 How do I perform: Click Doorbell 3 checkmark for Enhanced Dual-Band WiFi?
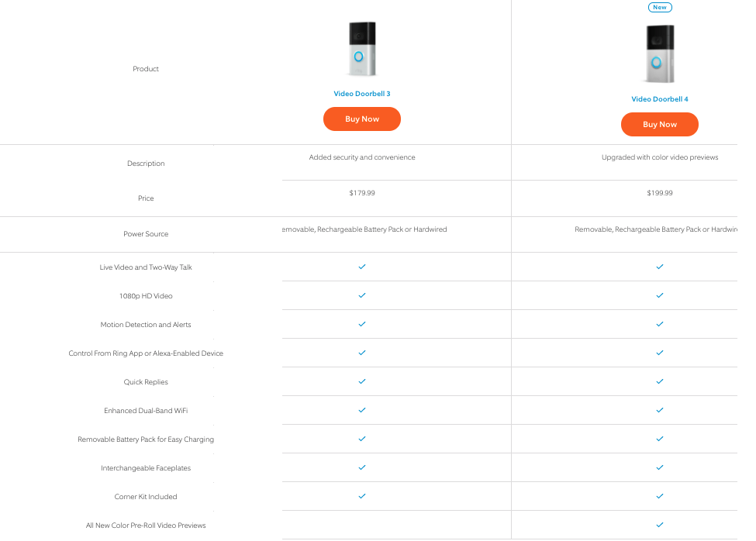click(x=362, y=410)
